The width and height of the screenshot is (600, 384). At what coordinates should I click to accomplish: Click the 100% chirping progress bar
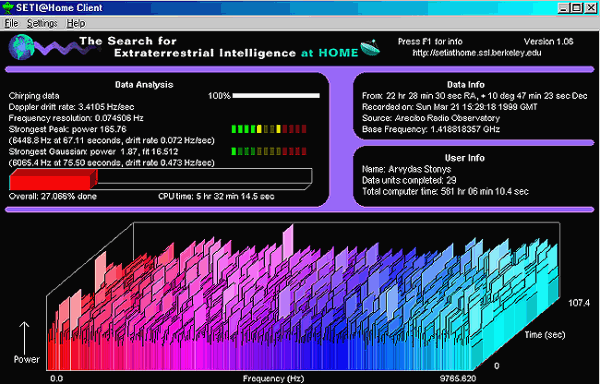pos(276,96)
